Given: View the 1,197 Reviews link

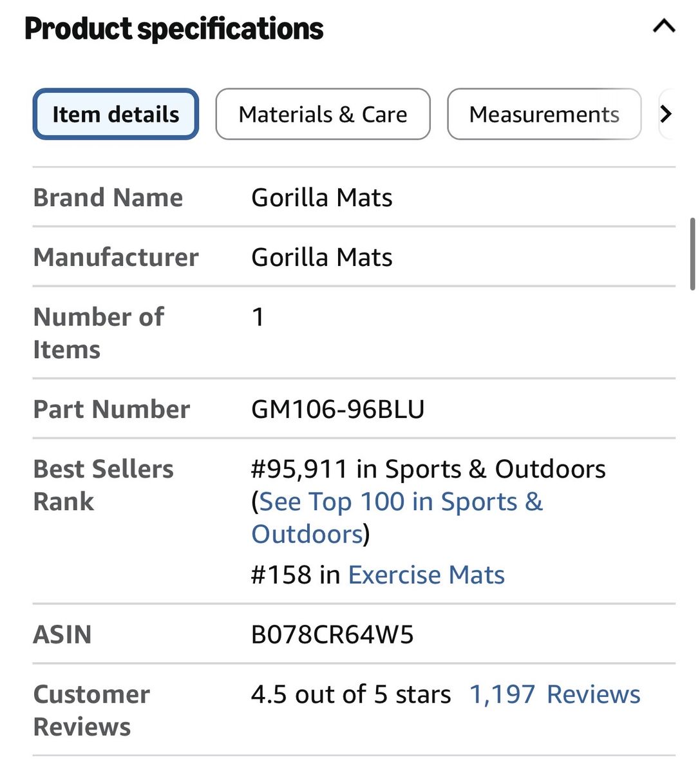Looking at the screenshot, I should pos(554,694).
